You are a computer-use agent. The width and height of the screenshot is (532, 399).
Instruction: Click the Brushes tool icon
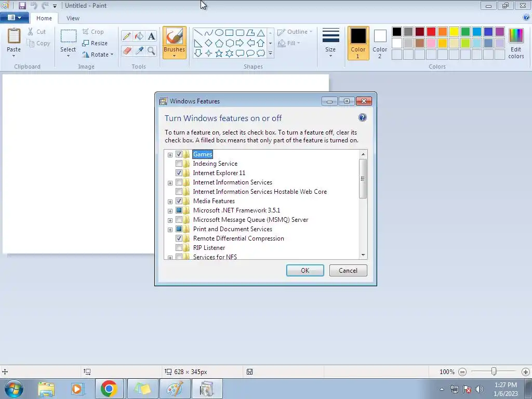coord(175,36)
